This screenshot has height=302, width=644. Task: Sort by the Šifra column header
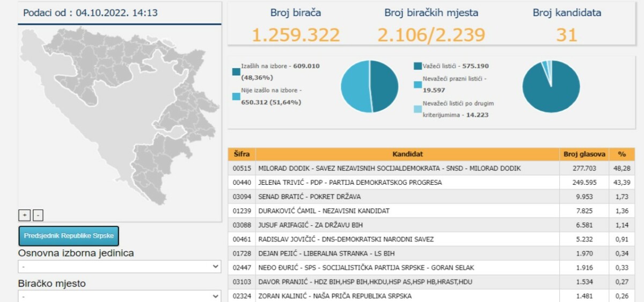[x=241, y=154]
